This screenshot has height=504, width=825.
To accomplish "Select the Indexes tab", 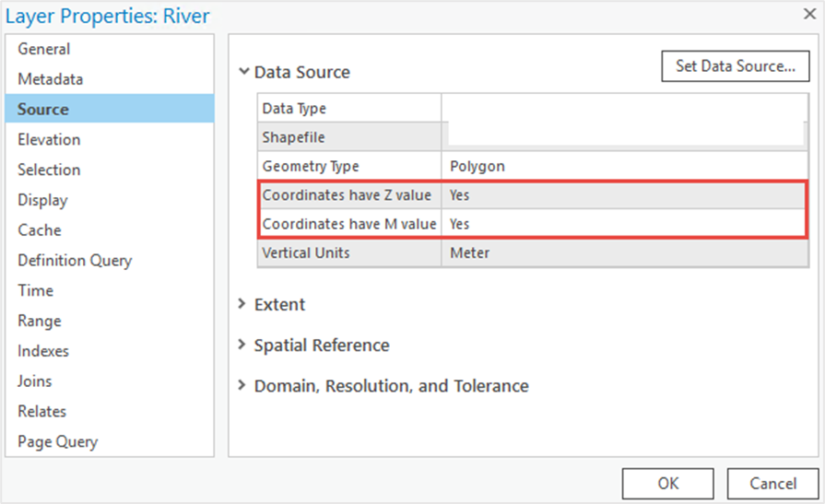I will [x=43, y=351].
